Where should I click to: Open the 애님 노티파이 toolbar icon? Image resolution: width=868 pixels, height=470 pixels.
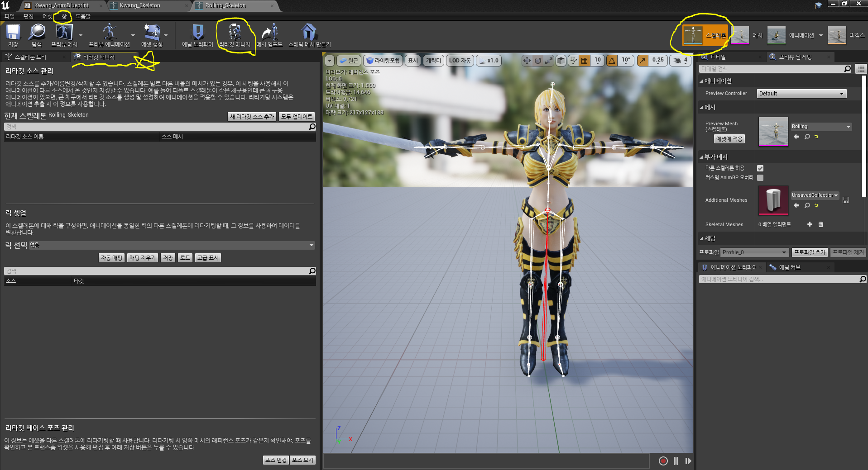point(197,32)
